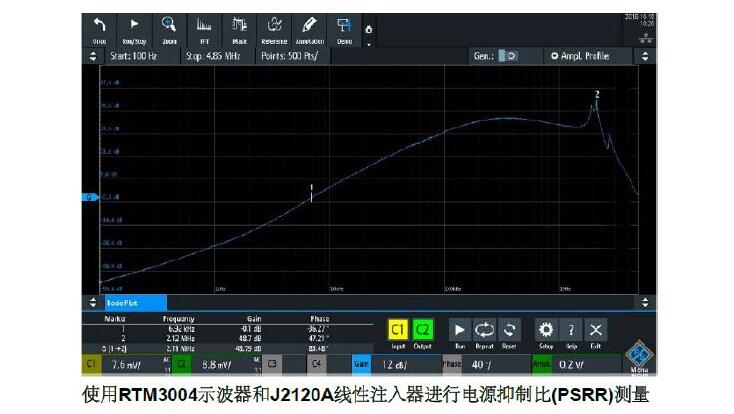Open the toolbar overflow arrow below camera
The image size is (734, 414).
(x=369, y=44)
